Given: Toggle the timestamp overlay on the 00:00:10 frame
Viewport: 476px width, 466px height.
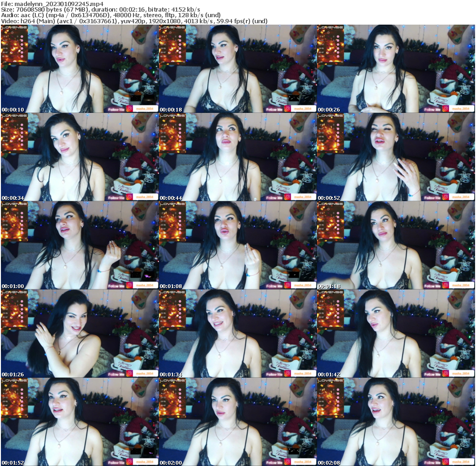Looking at the screenshot, I should pyautogui.click(x=12, y=109).
